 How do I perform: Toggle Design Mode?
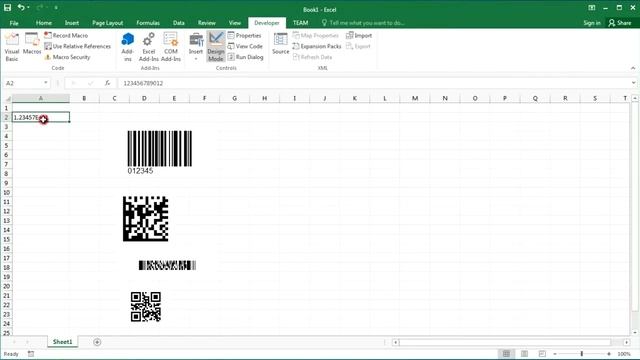pyautogui.click(x=216, y=47)
